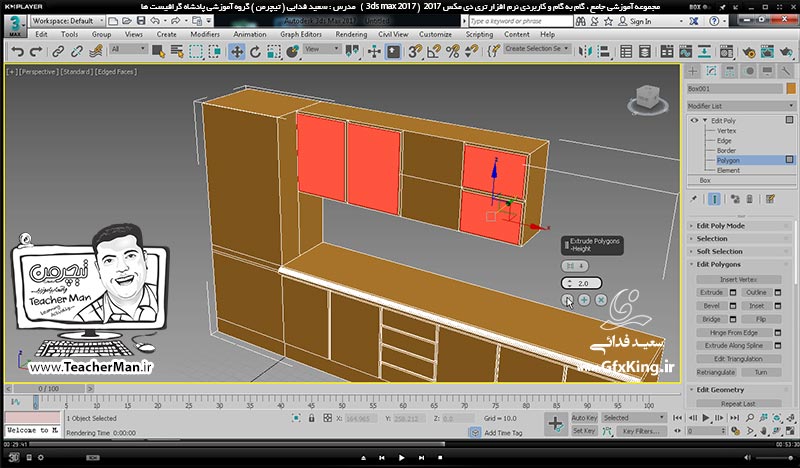Select the Move tool in toolbar
This screenshot has width=800, height=468.
[x=237, y=52]
